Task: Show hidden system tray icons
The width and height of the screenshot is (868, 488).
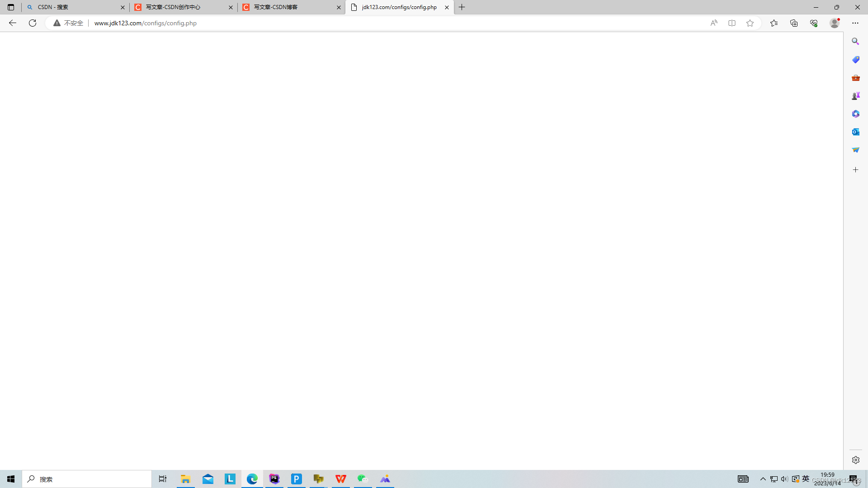Action: point(763,479)
